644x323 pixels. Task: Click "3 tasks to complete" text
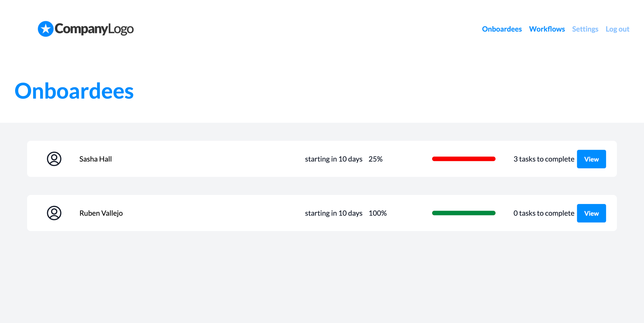pos(544,159)
